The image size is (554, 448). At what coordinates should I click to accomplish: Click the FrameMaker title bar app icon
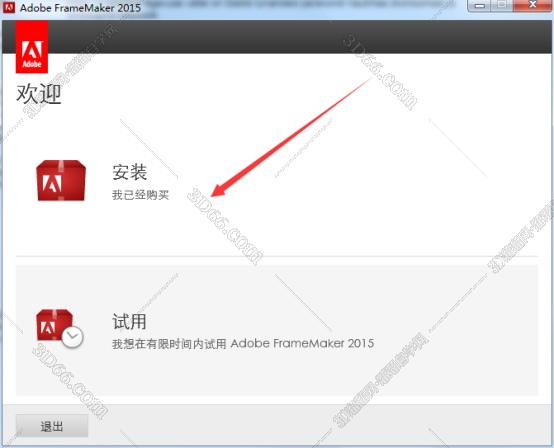tap(9, 7)
